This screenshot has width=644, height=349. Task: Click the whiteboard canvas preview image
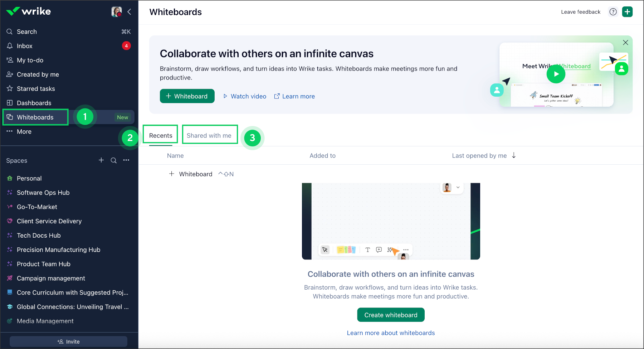pos(391,221)
